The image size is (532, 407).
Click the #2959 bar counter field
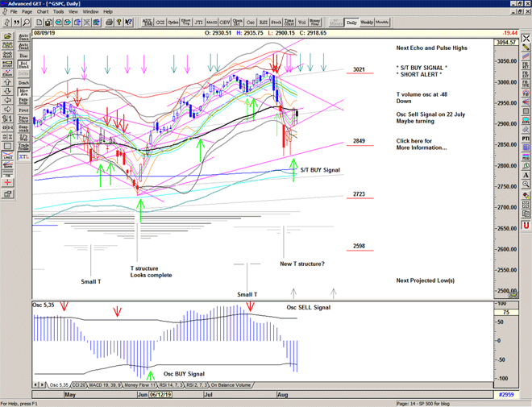pos(506,395)
